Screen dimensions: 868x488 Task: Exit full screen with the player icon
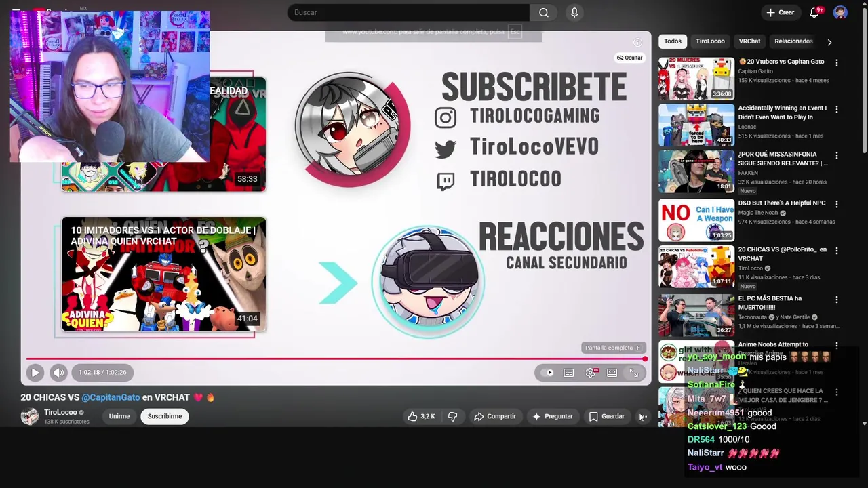[x=633, y=372]
